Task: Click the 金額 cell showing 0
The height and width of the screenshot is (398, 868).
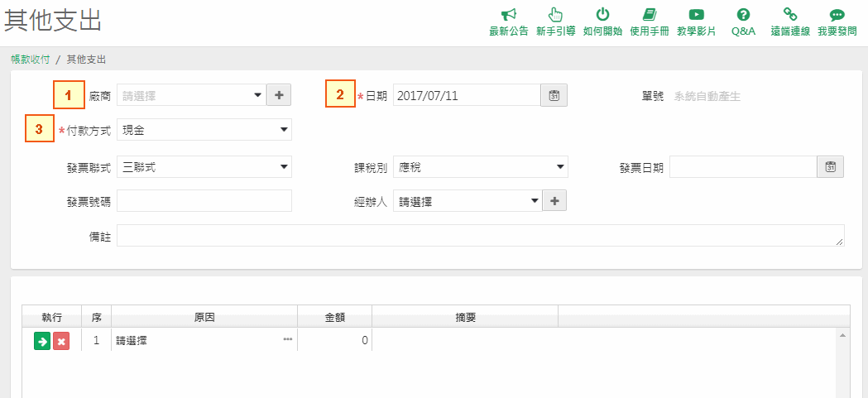Action: click(334, 340)
